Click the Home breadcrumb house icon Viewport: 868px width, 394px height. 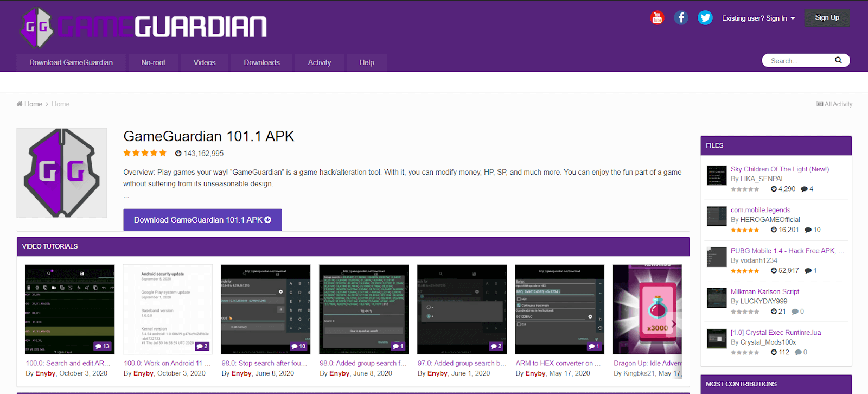(x=20, y=104)
